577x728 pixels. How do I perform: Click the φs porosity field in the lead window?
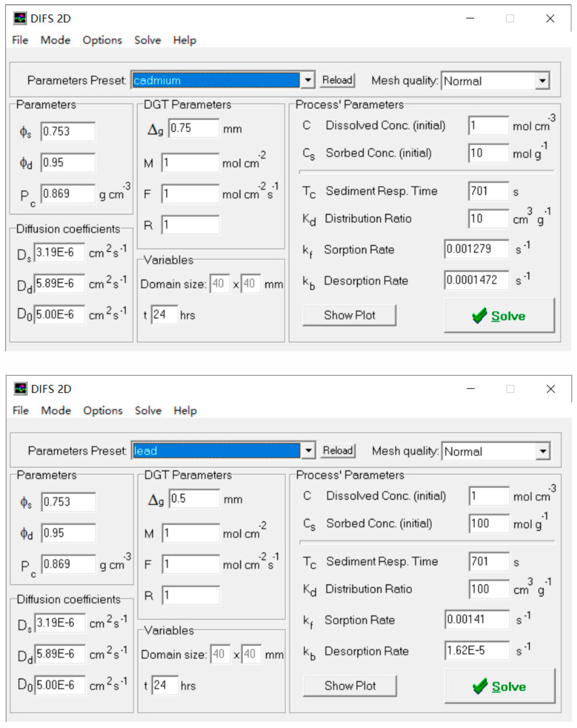click(68, 502)
